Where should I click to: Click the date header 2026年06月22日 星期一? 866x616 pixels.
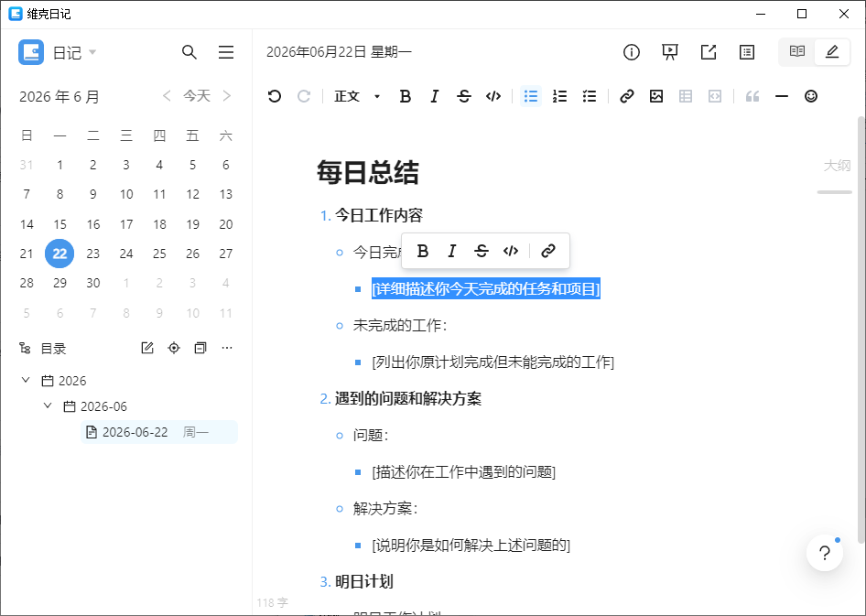[339, 52]
